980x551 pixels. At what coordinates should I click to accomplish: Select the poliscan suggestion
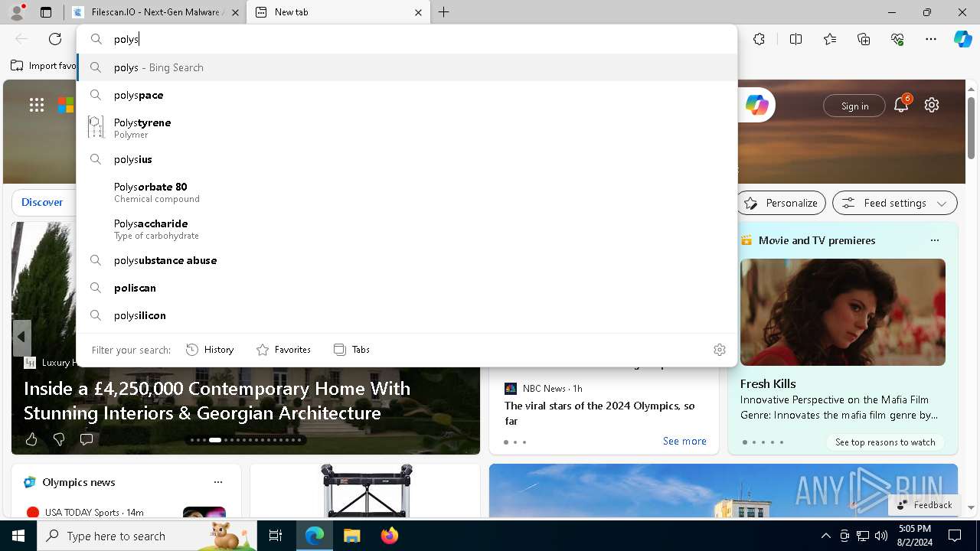(407, 288)
